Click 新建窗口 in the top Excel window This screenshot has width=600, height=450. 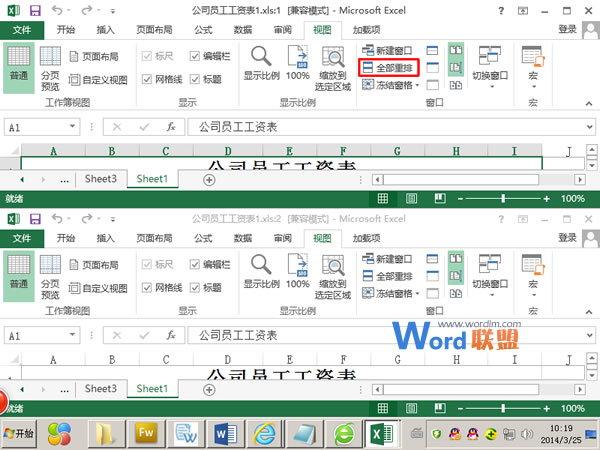[x=397, y=50]
